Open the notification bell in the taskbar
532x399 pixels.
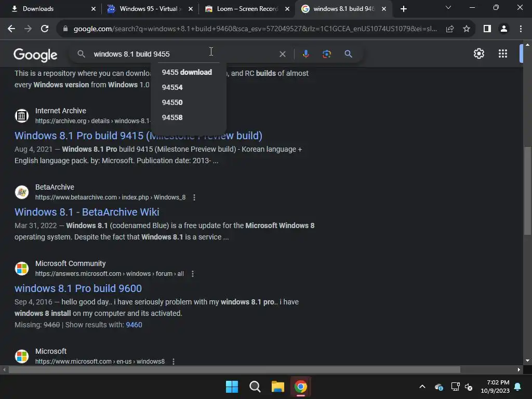(518, 387)
